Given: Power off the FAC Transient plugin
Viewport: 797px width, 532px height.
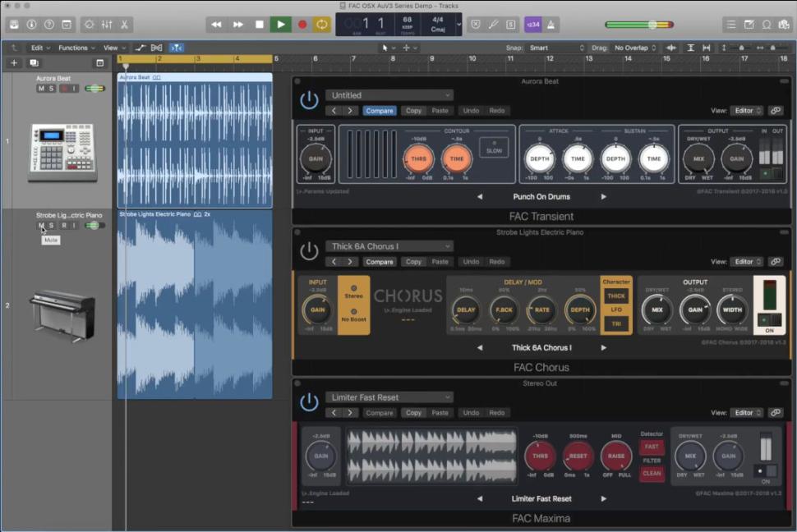Looking at the screenshot, I should click(309, 99).
